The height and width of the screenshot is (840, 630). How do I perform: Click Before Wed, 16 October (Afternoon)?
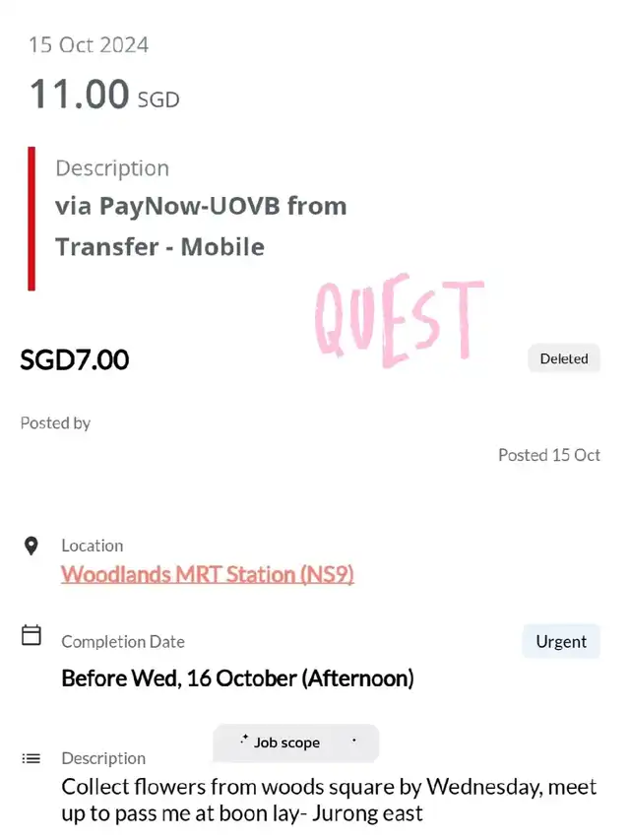point(238,678)
